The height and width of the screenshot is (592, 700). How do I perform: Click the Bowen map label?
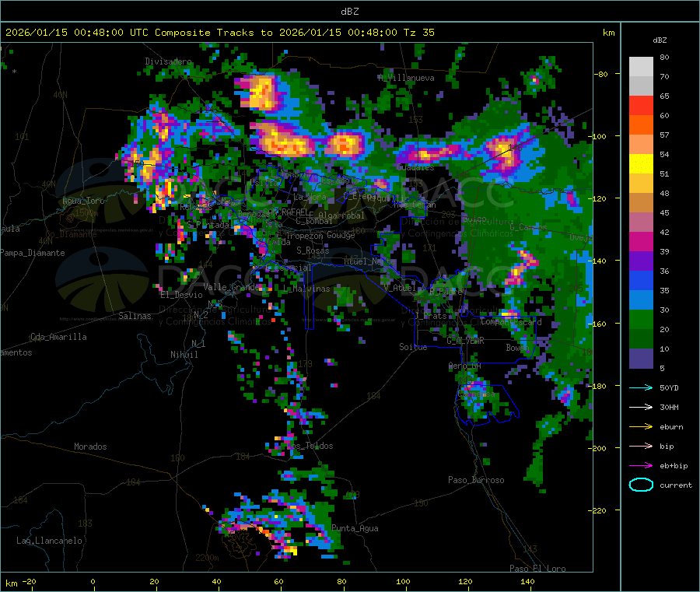pos(517,347)
